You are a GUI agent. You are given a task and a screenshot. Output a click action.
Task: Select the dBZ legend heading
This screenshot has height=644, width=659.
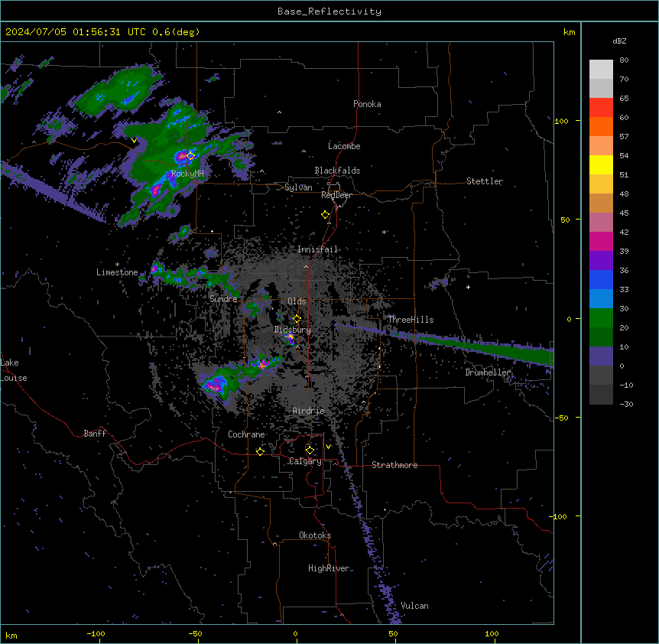[619, 41]
